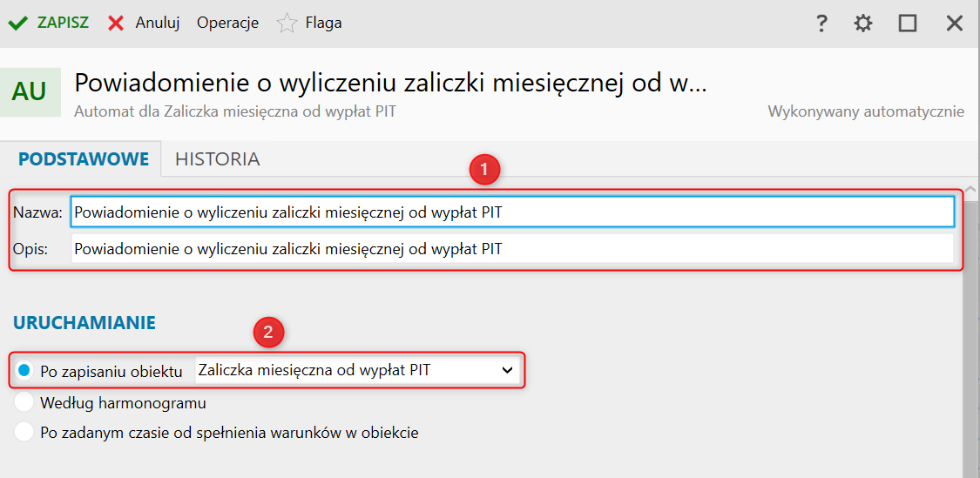The width and height of the screenshot is (980, 478).
Task: Click the Anuluj cancel button text
Action: pos(158,24)
